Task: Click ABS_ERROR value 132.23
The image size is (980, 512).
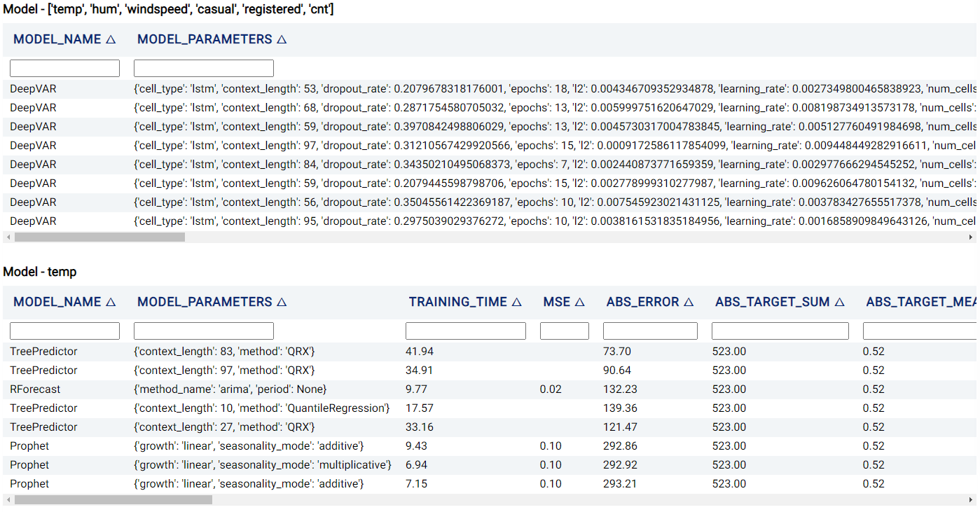Action: [620, 389]
